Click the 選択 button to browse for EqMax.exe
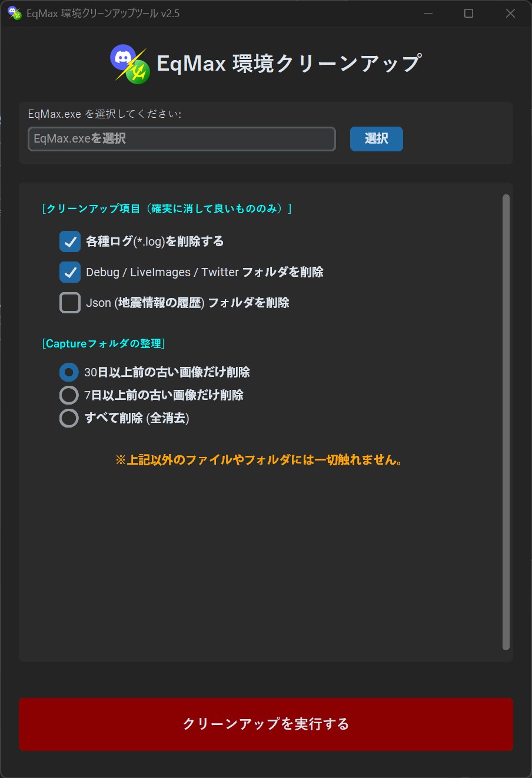Image resolution: width=532 pixels, height=778 pixels. coord(376,139)
